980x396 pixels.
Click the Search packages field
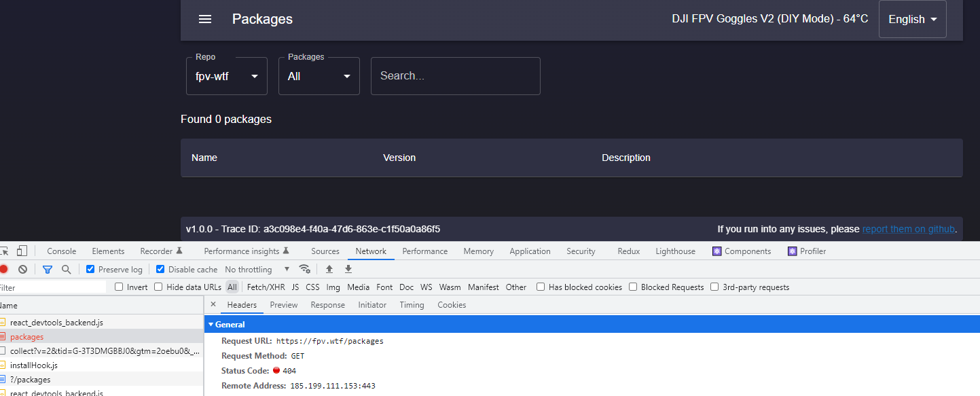click(455, 76)
